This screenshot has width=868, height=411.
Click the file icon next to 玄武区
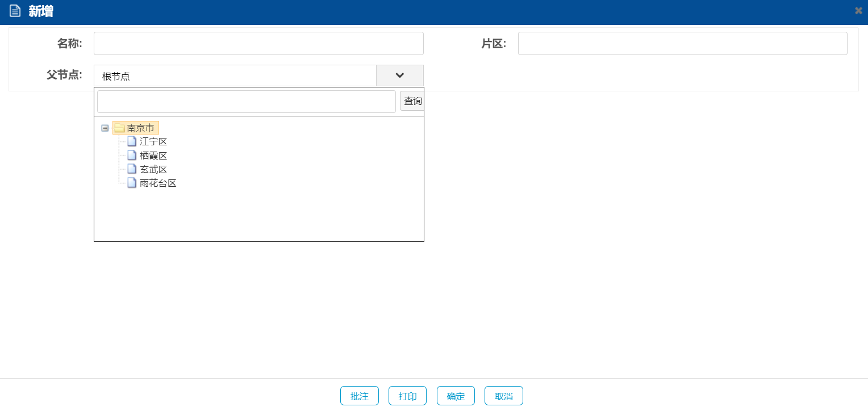click(x=132, y=169)
